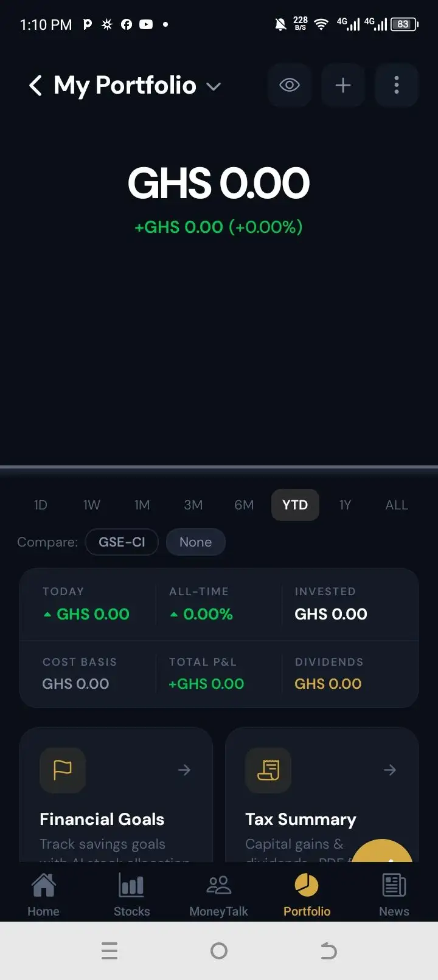Screen dimensions: 438x980
Task: Go back using the left chevron
Action: 36,86
